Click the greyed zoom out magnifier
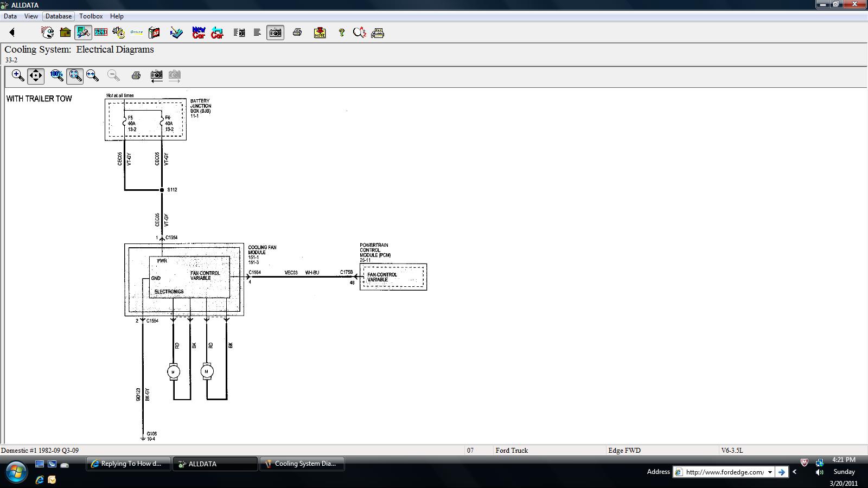The width and height of the screenshot is (868, 488). (x=113, y=75)
